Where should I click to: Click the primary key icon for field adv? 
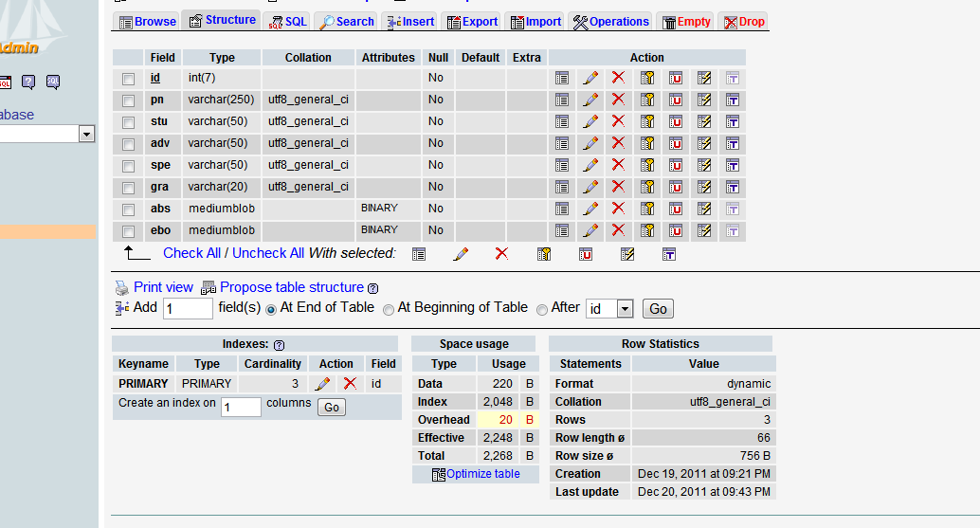click(647, 143)
